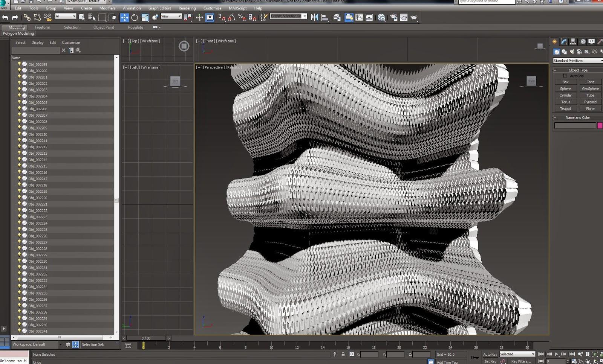Open the Graph Editors menu

click(x=159, y=8)
